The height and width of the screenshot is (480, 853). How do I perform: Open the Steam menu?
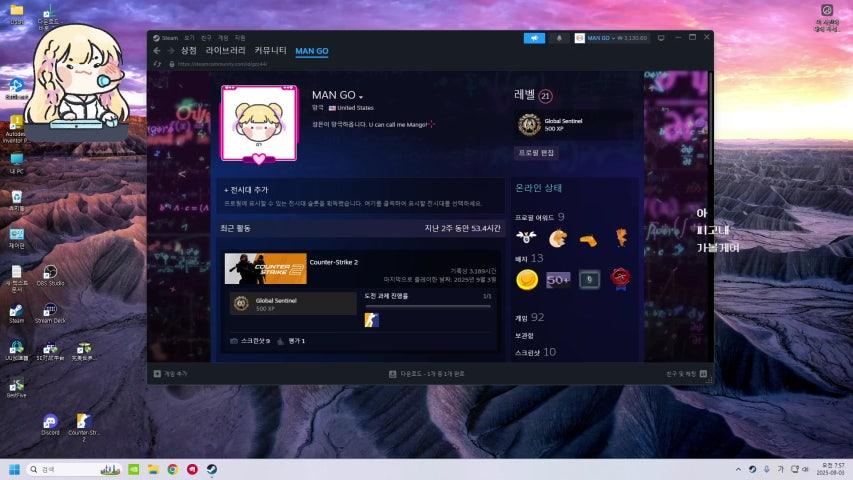tap(166, 38)
